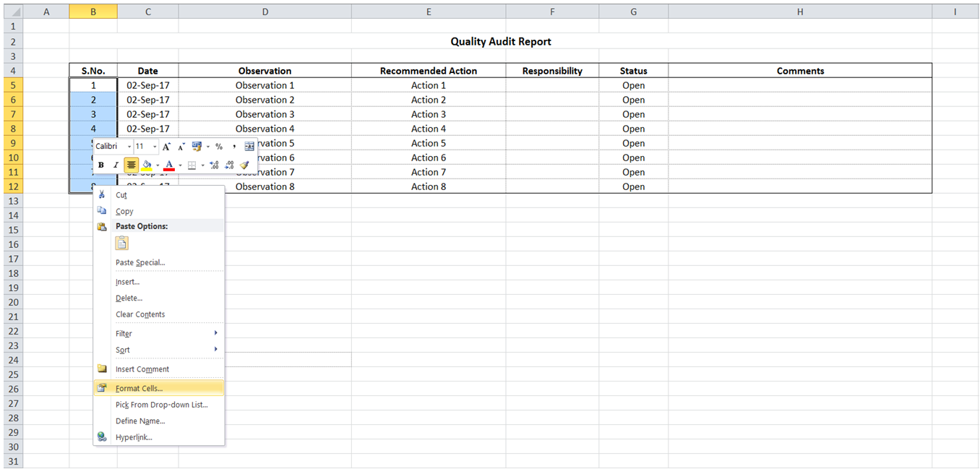Select the Merge and Center icon
The width and height of the screenshot is (980, 469).
point(249,146)
